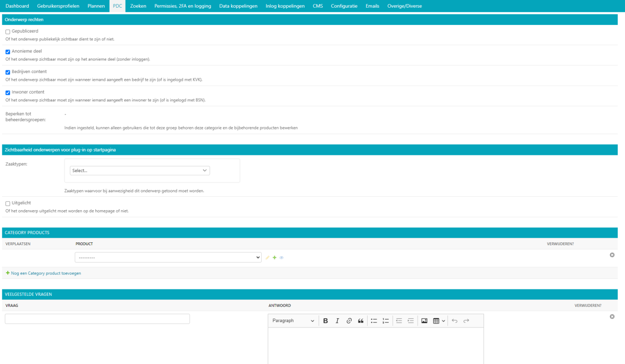Expand the Product selection dropdown
The height and width of the screenshot is (364, 625).
pyautogui.click(x=168, y=258)
